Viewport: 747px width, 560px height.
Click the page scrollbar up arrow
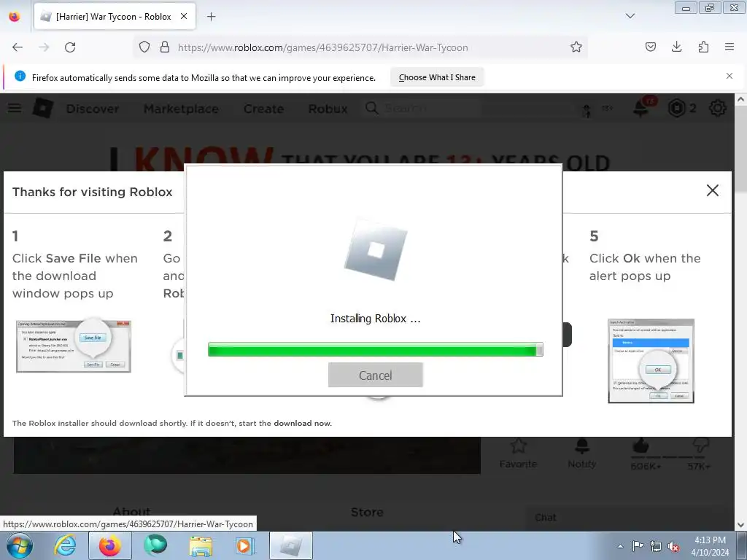(x=740, y=99)
